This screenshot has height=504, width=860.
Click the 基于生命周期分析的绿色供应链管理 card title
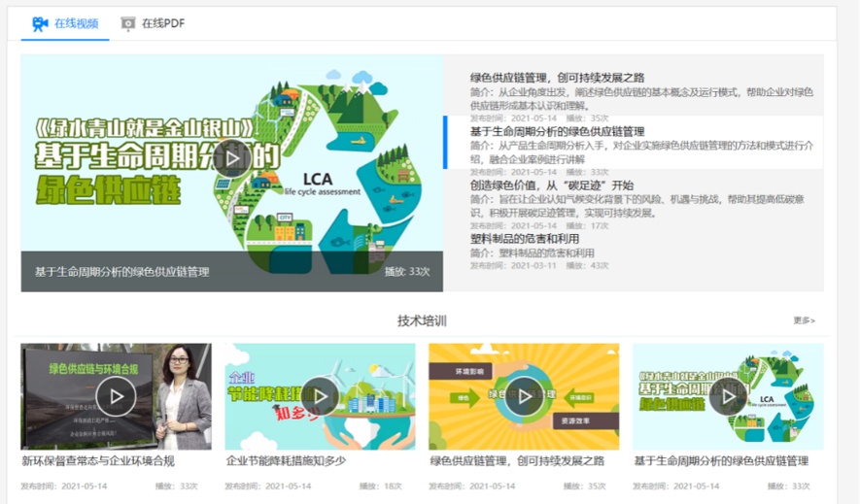point(721,461)
